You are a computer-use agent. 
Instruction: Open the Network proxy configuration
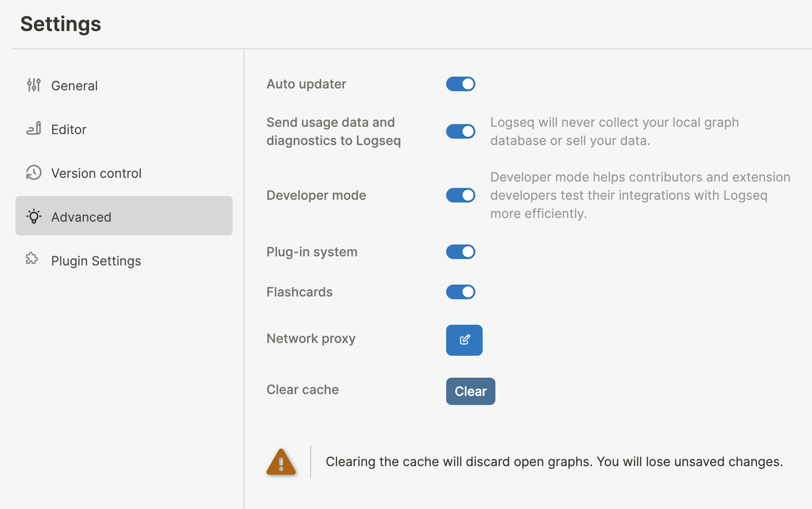(464, 340)
